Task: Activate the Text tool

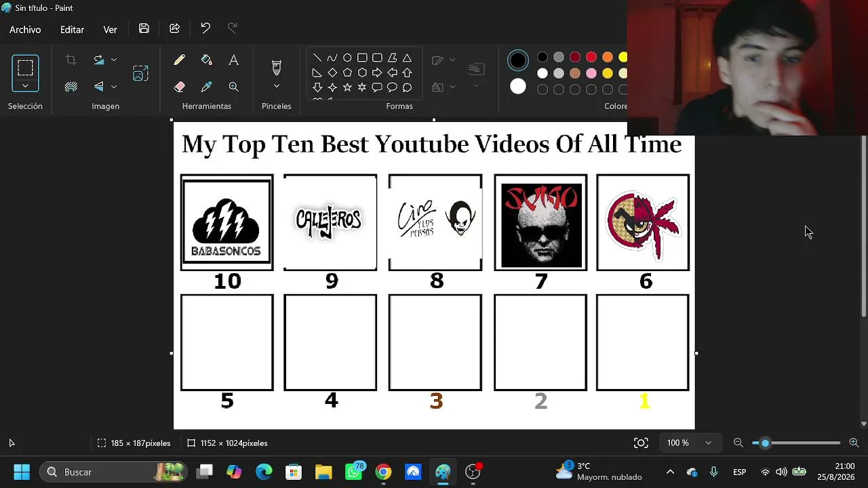Action: pos(233,60)
